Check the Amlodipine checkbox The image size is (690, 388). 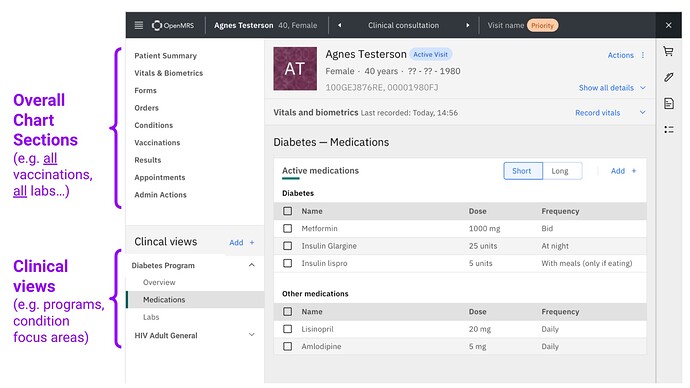pyautogui.click(x=287, y=346)
